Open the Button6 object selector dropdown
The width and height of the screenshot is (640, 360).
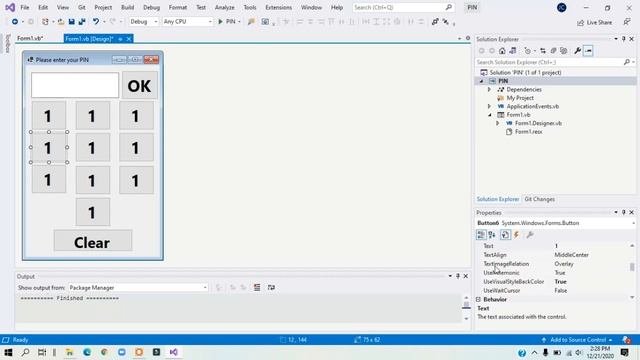(633, 223)
